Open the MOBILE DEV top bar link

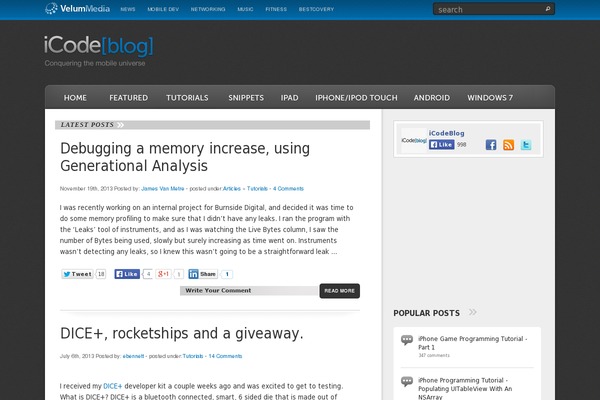163,9
